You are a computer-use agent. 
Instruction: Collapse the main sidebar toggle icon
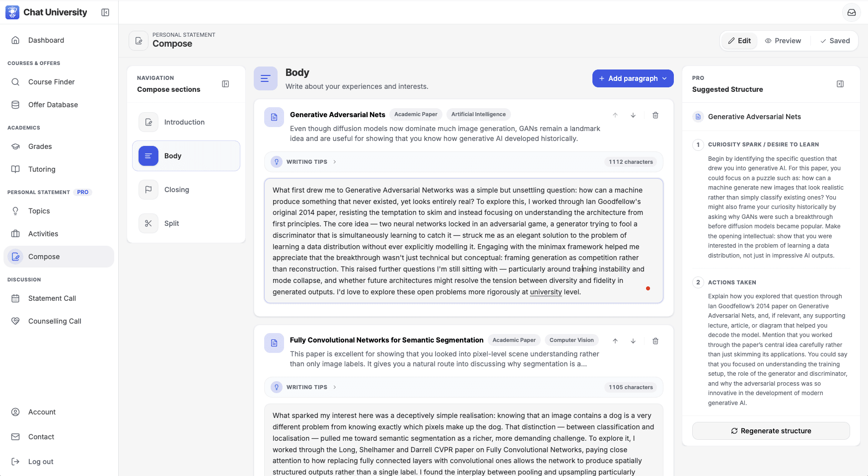tap(105, 12)
